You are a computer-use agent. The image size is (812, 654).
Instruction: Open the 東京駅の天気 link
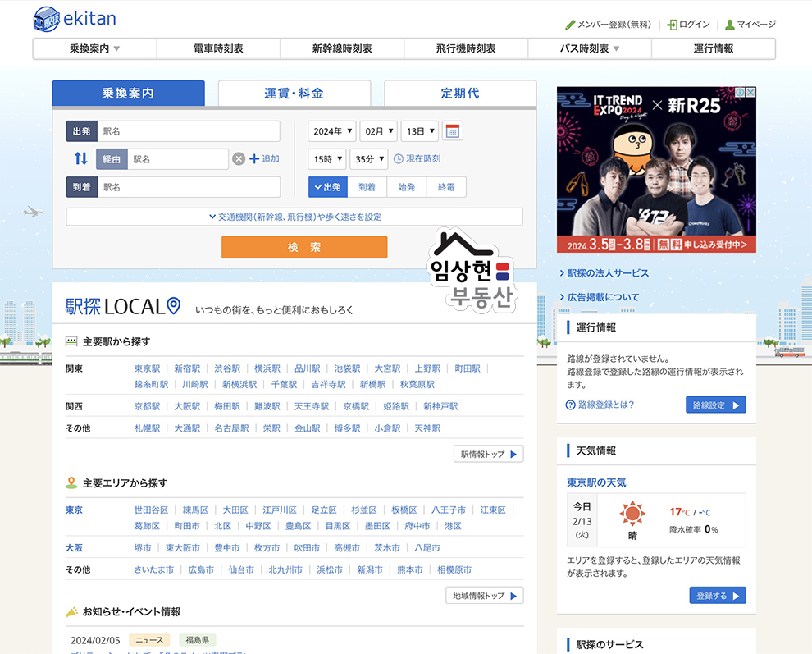(x=596, y=482)
